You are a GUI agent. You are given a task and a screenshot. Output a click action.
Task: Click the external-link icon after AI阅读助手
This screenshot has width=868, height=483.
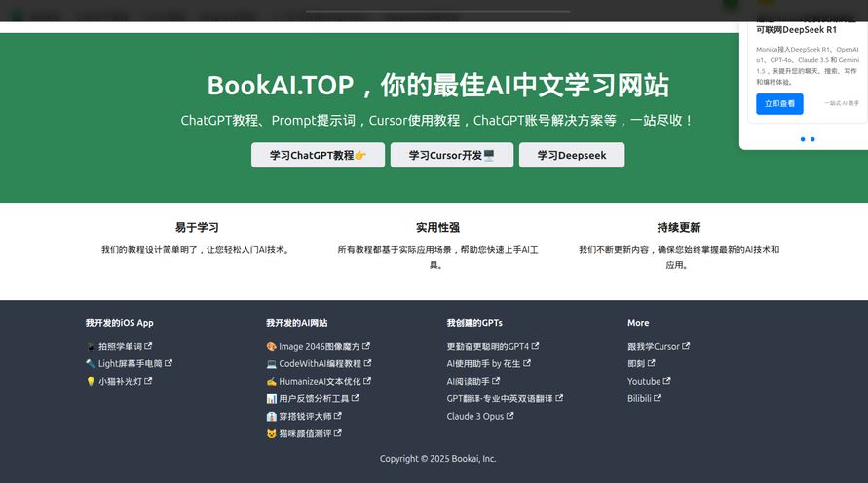496,381
